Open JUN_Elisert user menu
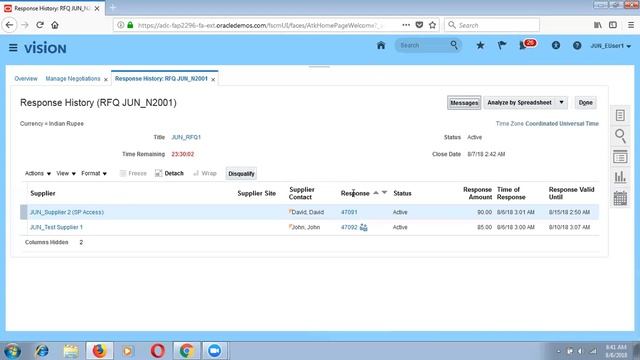 (x=611, y=46)
